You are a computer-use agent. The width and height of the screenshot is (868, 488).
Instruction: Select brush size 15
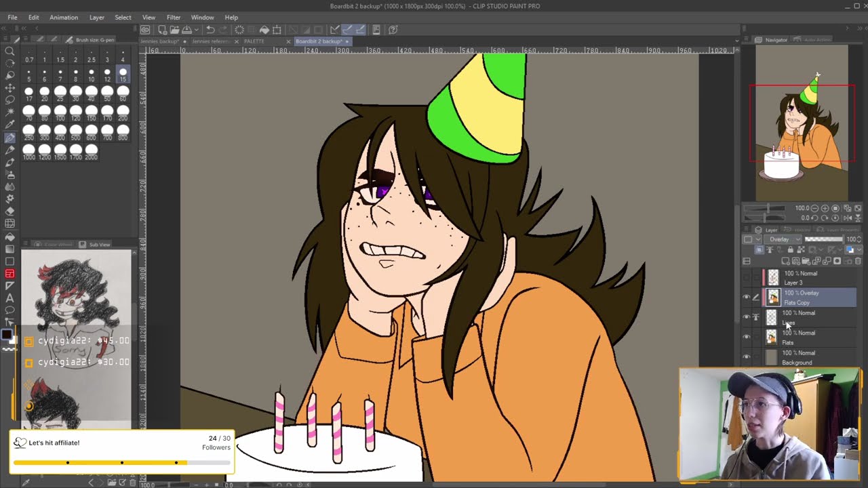(x=123, y=75)
